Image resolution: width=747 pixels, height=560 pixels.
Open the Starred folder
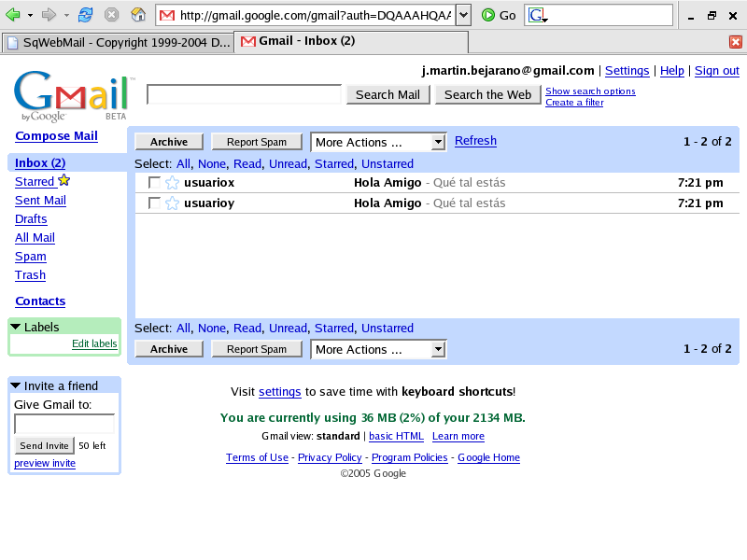tap(35, 182)
